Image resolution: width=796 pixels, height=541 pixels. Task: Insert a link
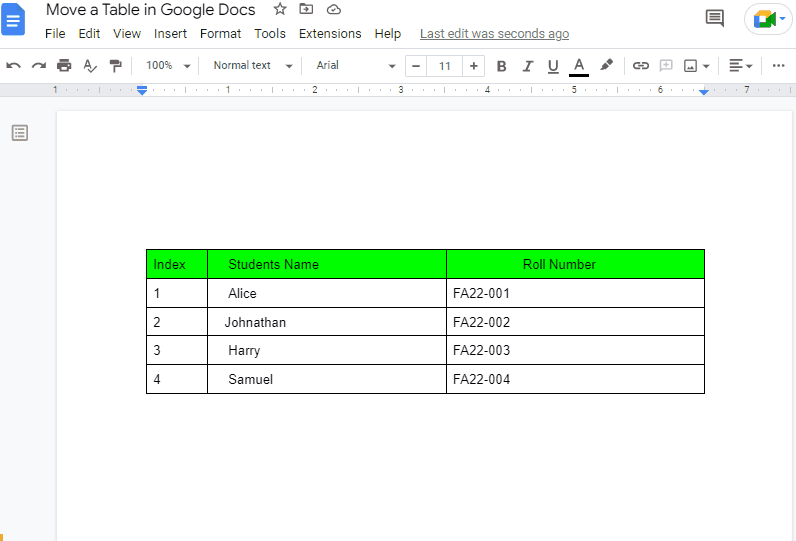(641, 65)
